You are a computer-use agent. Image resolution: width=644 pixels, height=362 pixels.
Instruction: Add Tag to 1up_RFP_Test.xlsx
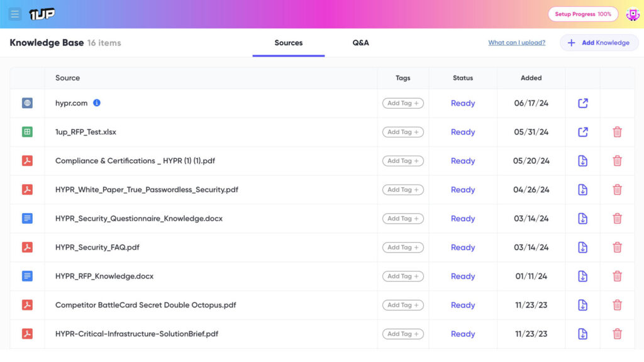[x=403, y=132]
